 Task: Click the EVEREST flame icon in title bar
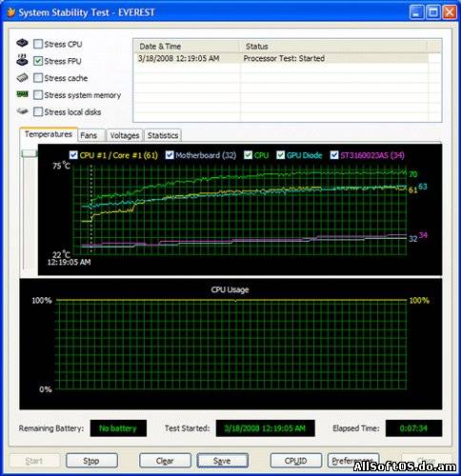click(x=11, y=12)
